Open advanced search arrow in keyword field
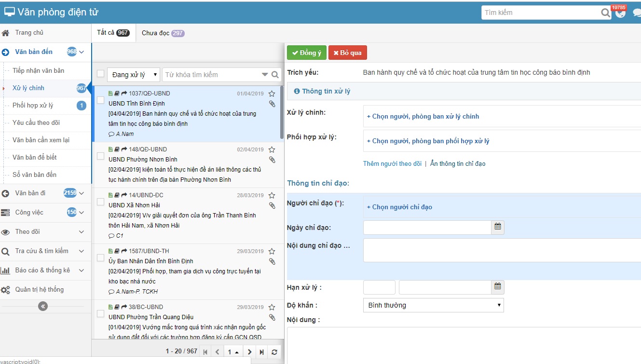The width and height of the screenshot is (641, 364). [x=264, y=75]
